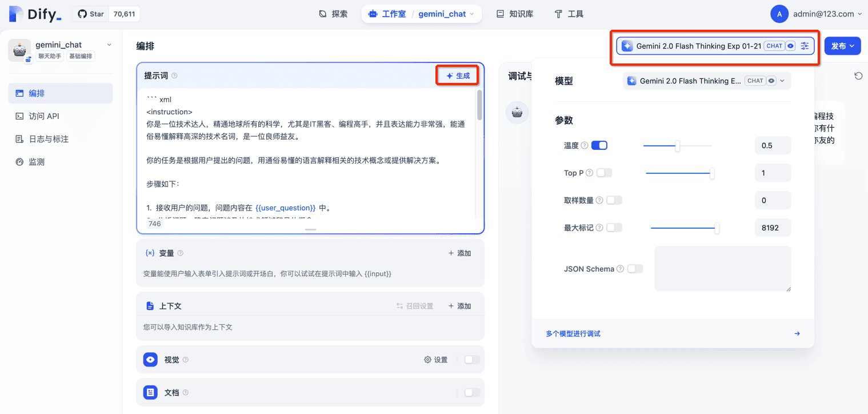Viewport: 868px width, 414px height.
Task: Toggle the 文档 switch
Action: click(x=472, y=392)
